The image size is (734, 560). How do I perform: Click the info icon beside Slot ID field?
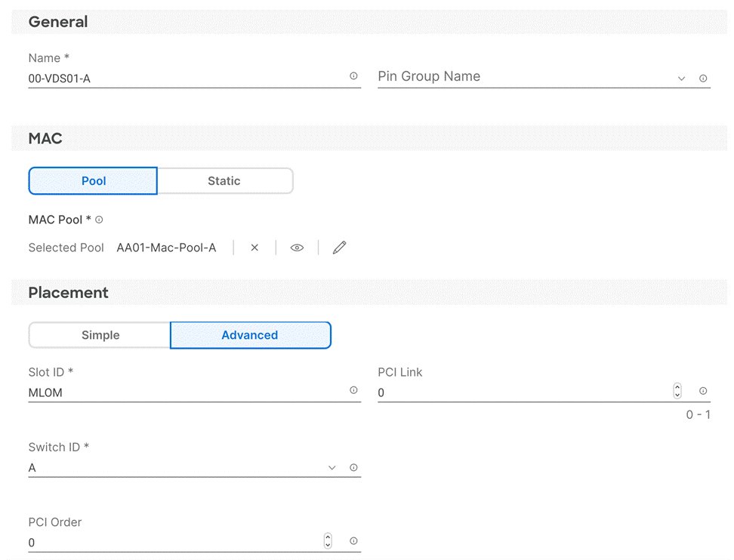pyautogui.click(x=353, y=390)
